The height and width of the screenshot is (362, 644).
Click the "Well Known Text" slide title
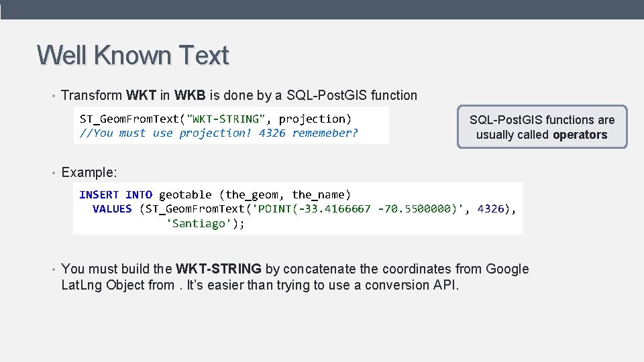click(133, 56)
